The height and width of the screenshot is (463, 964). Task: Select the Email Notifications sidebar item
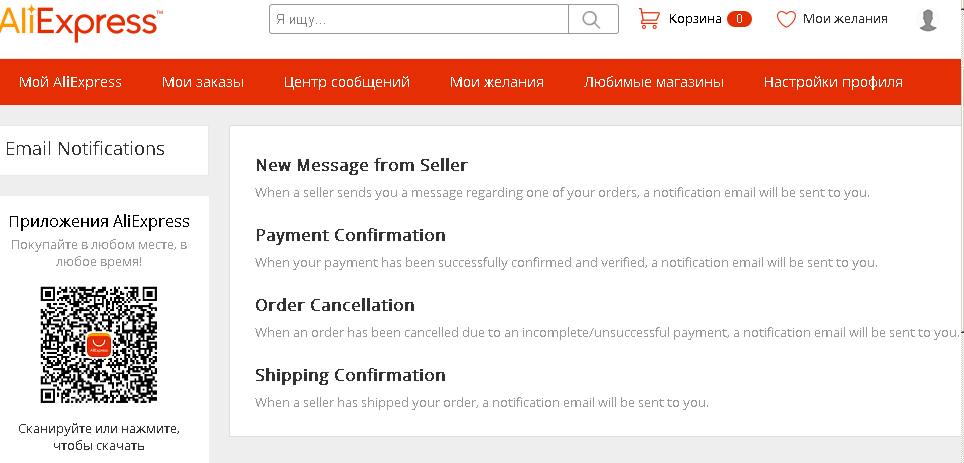85,149
